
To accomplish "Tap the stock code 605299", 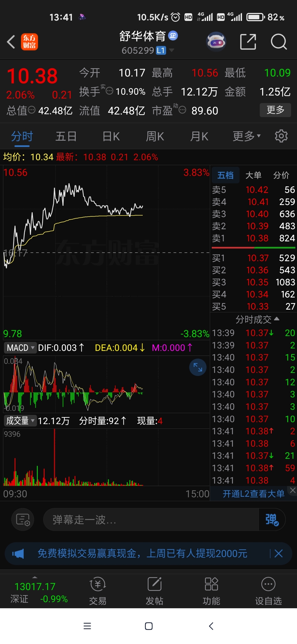I will [138, 50].
